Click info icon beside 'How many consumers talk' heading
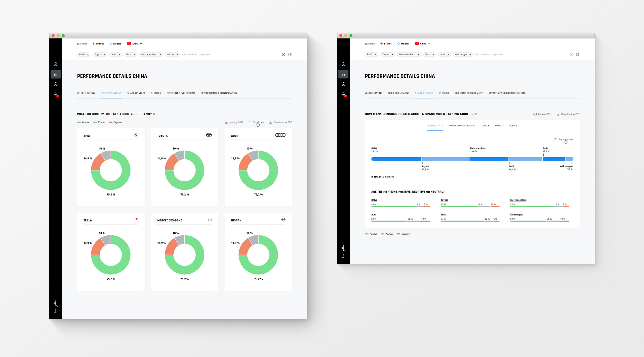This screenshot has width=644, height=357. pos(475,114)
